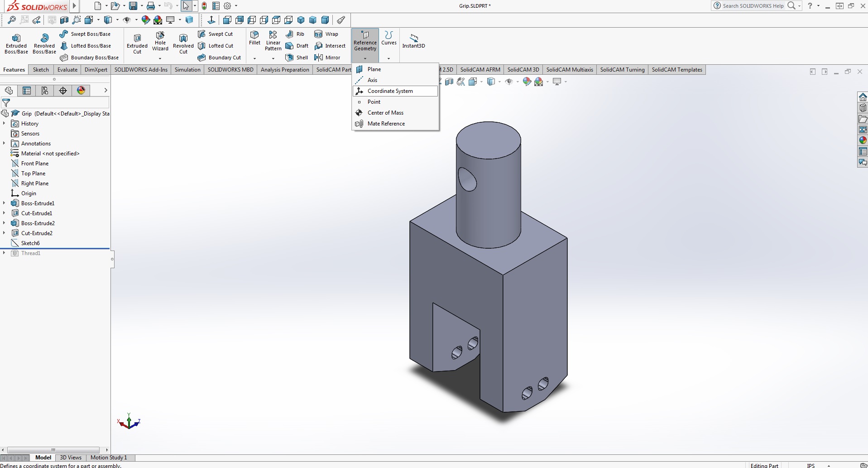Start a Linear Pattern
The image size is (868, 468).
pos(273,42)
